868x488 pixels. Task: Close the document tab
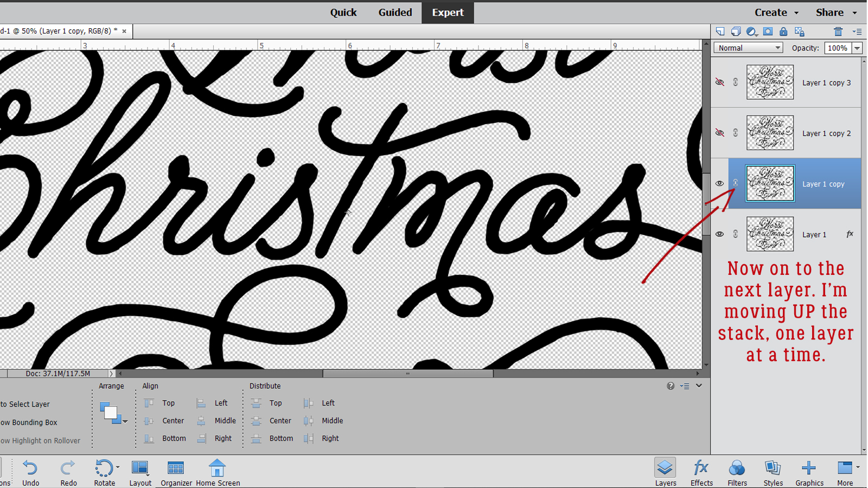pyautogui.click(x=124, y=31)
